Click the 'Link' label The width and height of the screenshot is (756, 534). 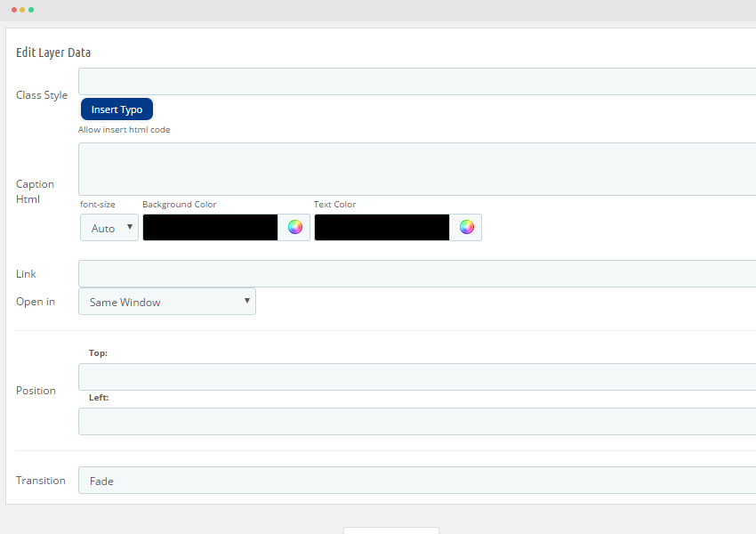(26, 273)
